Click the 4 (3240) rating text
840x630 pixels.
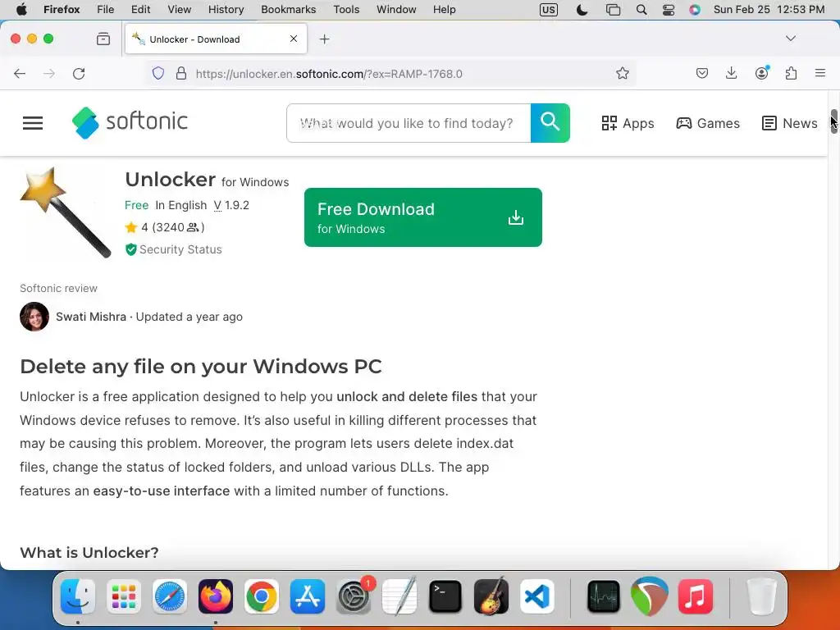(x=172, y=228)
